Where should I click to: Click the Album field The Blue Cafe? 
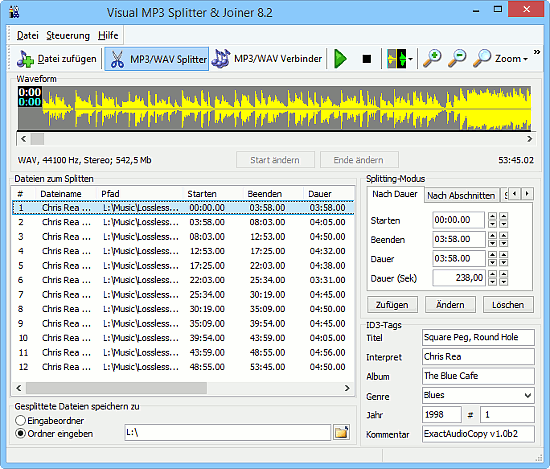pos(478,376)
